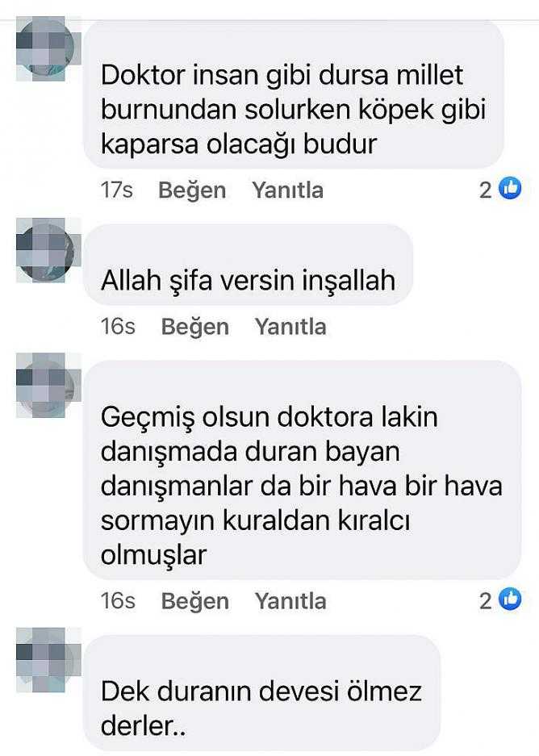Select the 'Allah şifa versin inşallah' comment bubble
Screen dimensions: 539x756
(x=249, y=265)
